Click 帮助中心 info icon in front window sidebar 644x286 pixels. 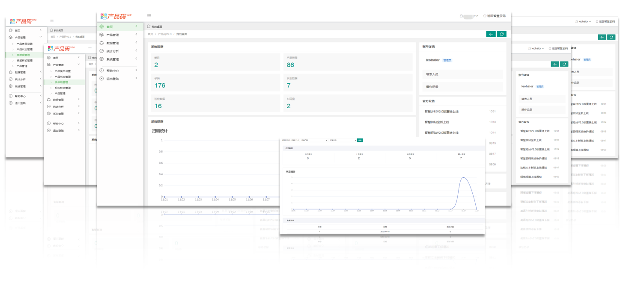click(x=101, y=71)
